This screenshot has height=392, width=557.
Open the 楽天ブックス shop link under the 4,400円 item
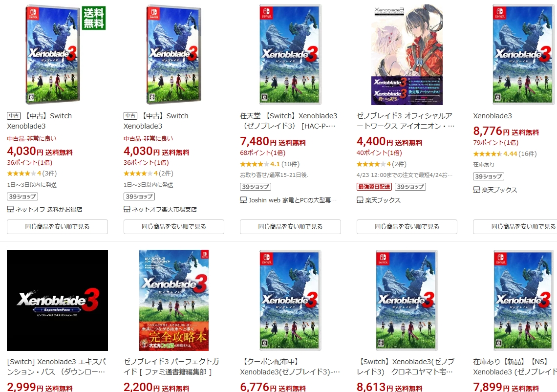pos(383,200)
